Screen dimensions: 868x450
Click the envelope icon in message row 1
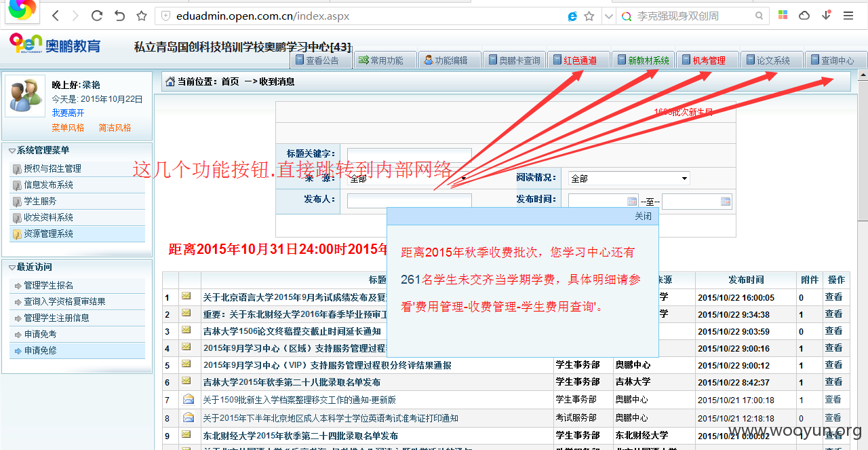pyautogui.click(x=186, y=297)
